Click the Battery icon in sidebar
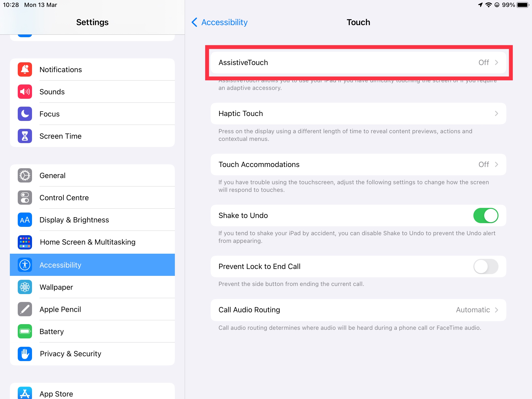The height and width of the screenshot is (399, 532). point(25,332)
